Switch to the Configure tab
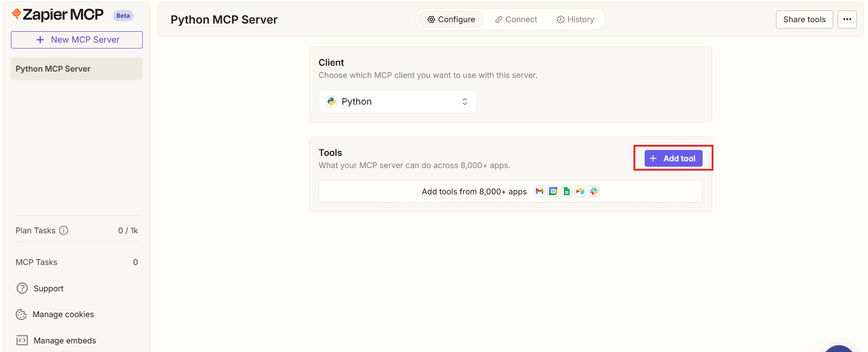Viewport: 868px width, 352px height. pyautogui.click(x=451, y=19)
